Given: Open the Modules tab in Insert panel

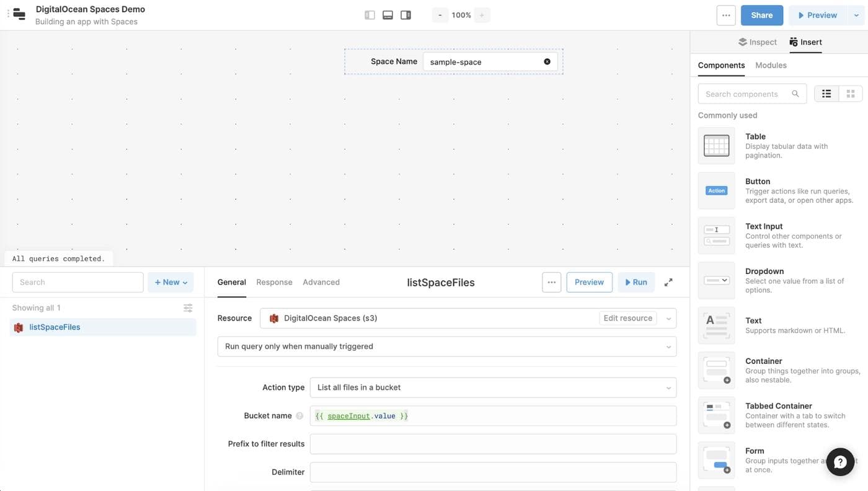Looking at the screenshot, I should [771, 65].
